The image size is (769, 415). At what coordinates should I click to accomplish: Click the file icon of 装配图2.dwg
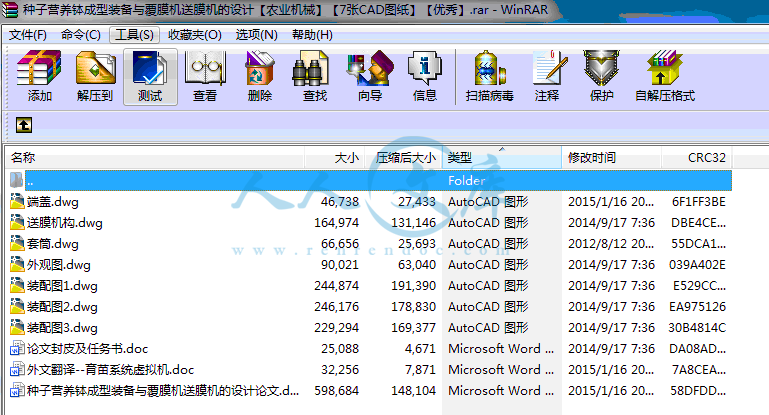[17, 307]
